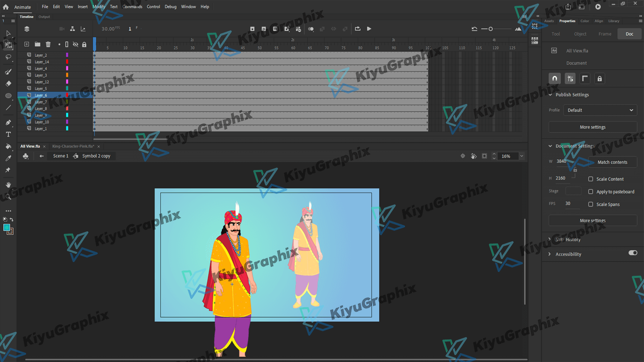Click the fill color swatch
The width and height of the screenshot is (644, 362).
pyautogui.click(x=7, y=228)
